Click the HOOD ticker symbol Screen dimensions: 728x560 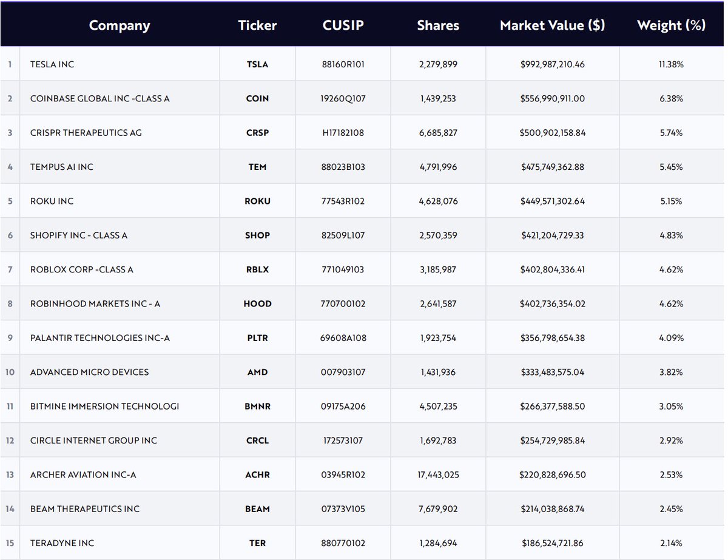point(257,303)
